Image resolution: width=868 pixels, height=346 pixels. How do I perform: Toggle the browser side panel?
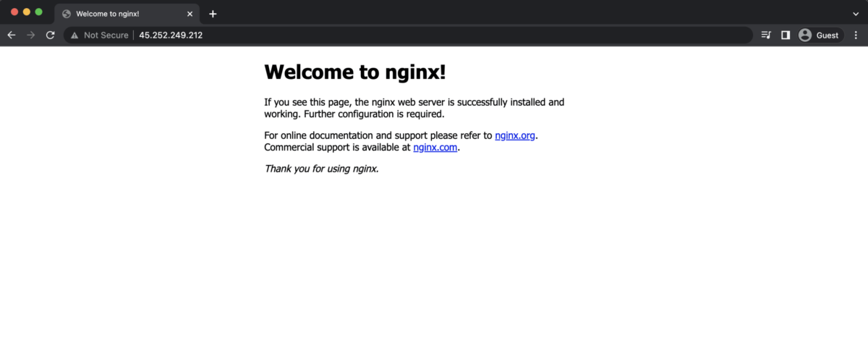(786, 35)
